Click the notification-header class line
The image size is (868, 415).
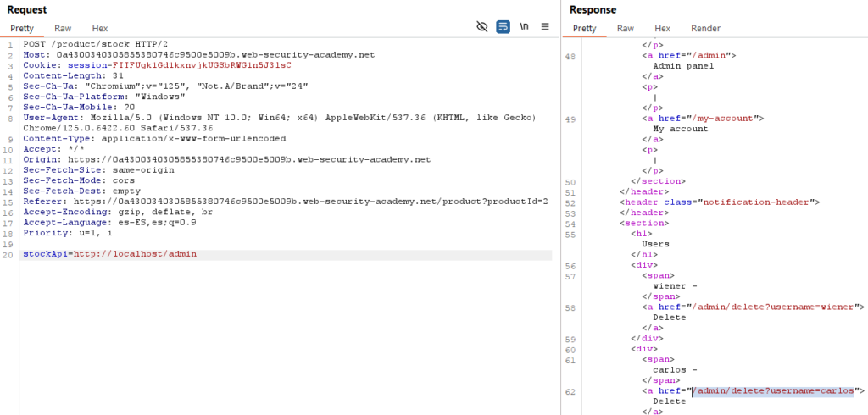[719, 202]
